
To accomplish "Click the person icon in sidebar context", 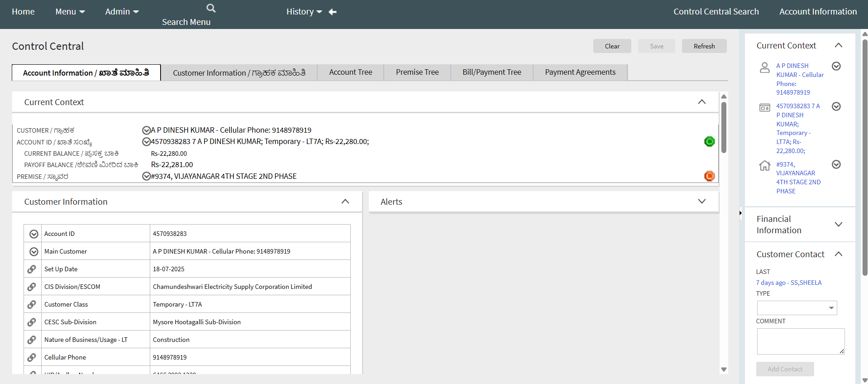I will click(x=764, y=67).
